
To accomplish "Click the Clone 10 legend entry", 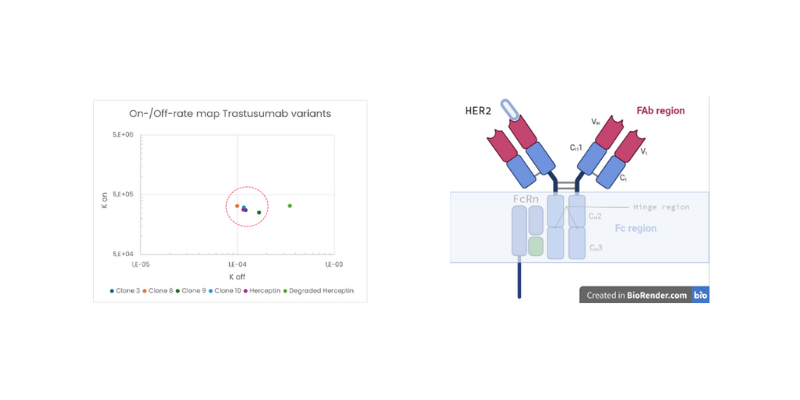I will pos(226,291).
